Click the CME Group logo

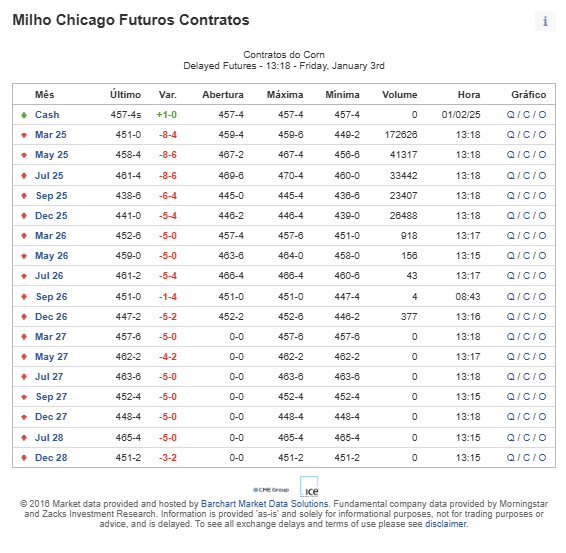pos(271,490)
